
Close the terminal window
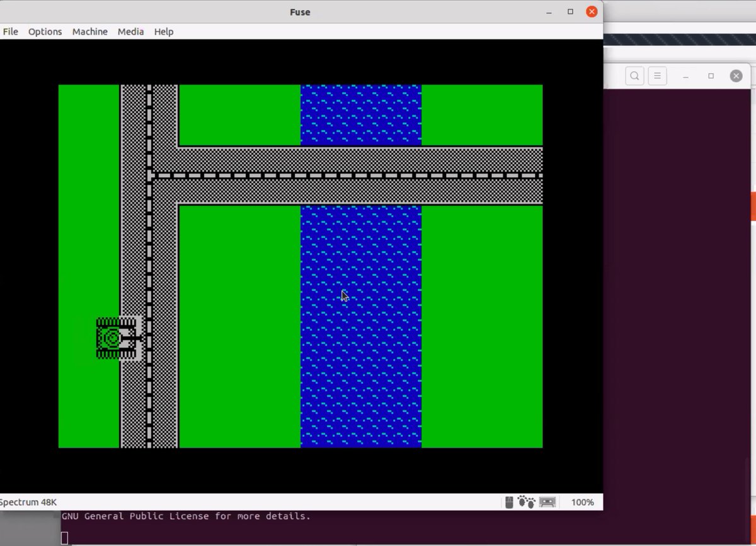click(x=736, y=76)
